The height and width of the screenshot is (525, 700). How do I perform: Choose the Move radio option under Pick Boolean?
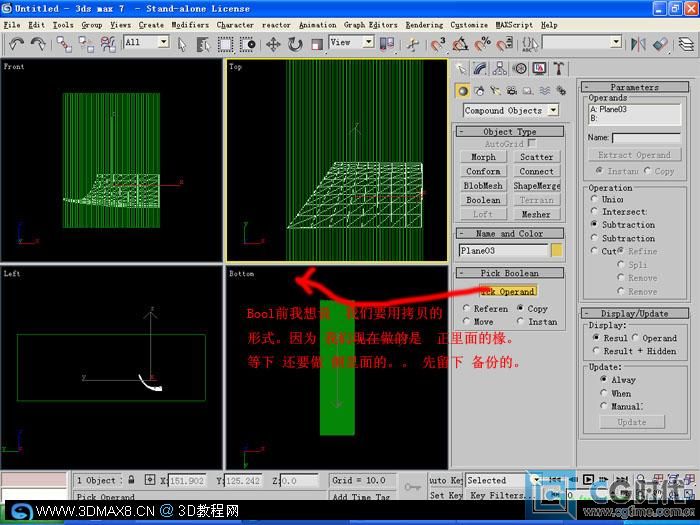[467, 321]
